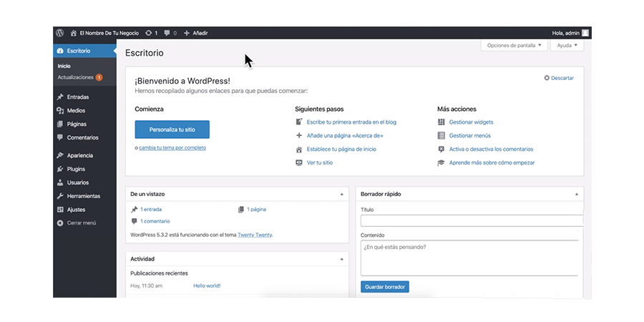Click the Escritorio dashboard gauge icon

point(60,51)
